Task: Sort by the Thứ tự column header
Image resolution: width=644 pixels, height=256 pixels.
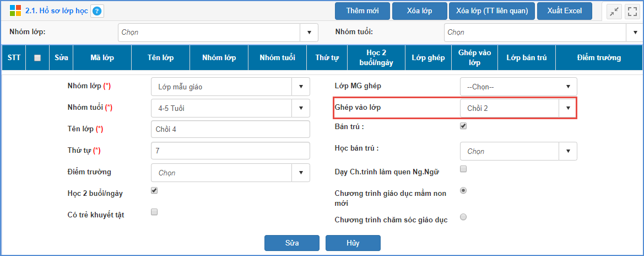Action: [327, 58]
